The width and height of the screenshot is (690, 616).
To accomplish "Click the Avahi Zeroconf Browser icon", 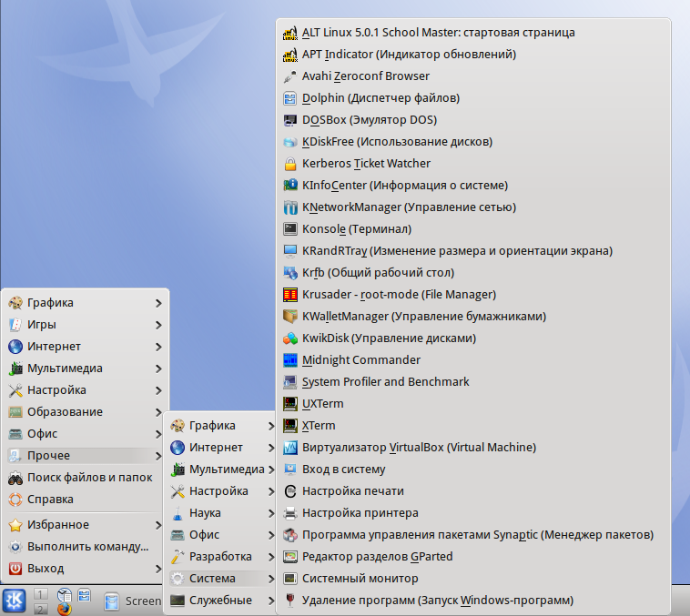I will [290, 76].
